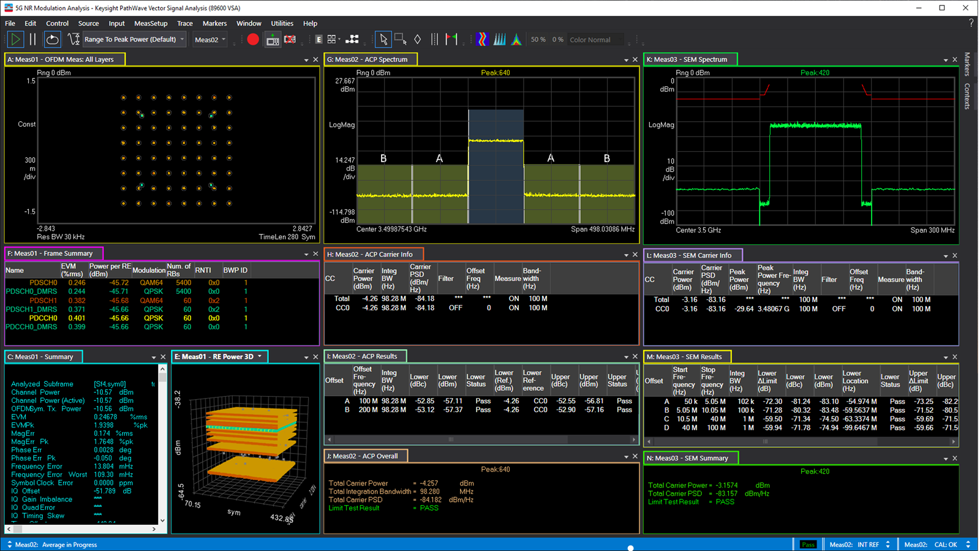
Task: Activate the zoom selection rectangle tool
Action: click(x=400, y=39)
